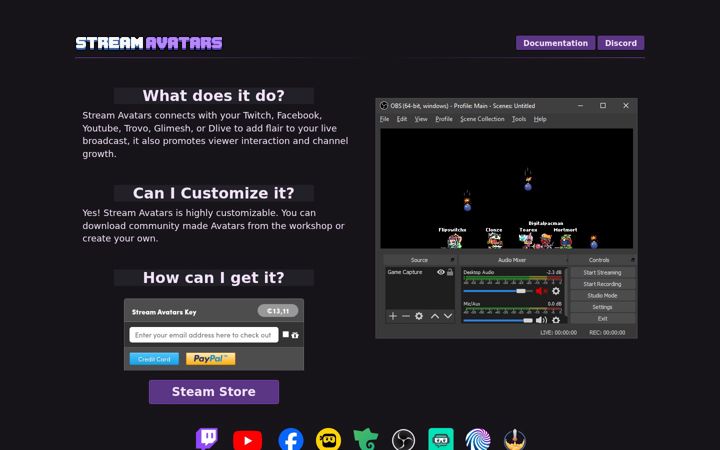Select the Game Capture source row

coord(420,272)
